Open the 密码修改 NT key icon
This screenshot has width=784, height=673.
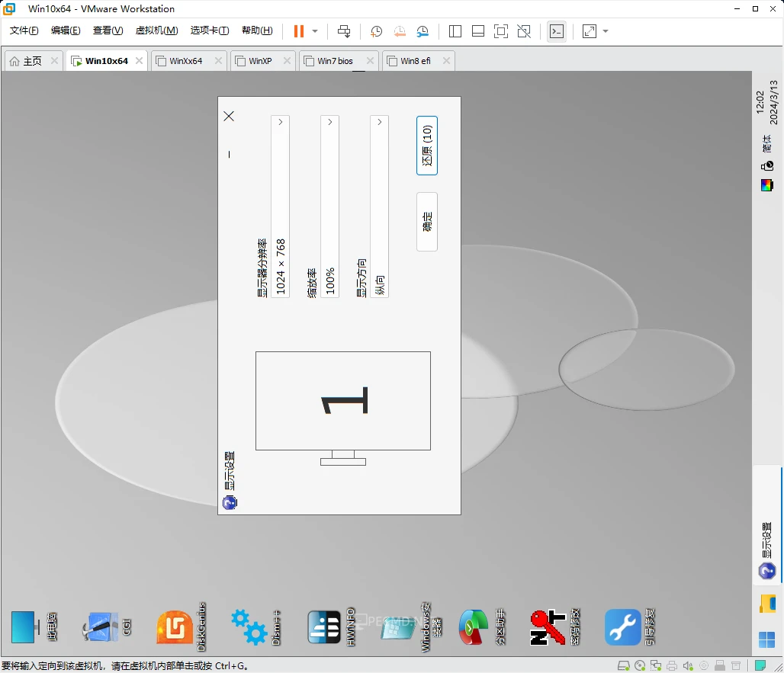click(x=555, y=627)
